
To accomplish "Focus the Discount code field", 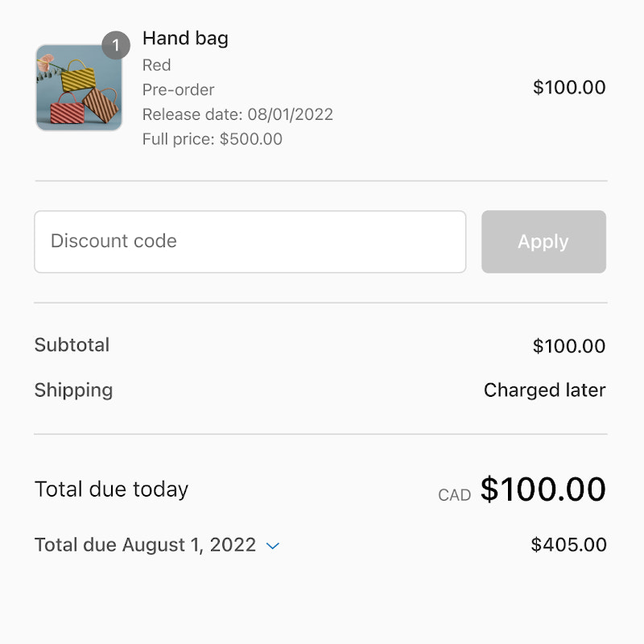I will pyautogui.click(x=250, y=242).
